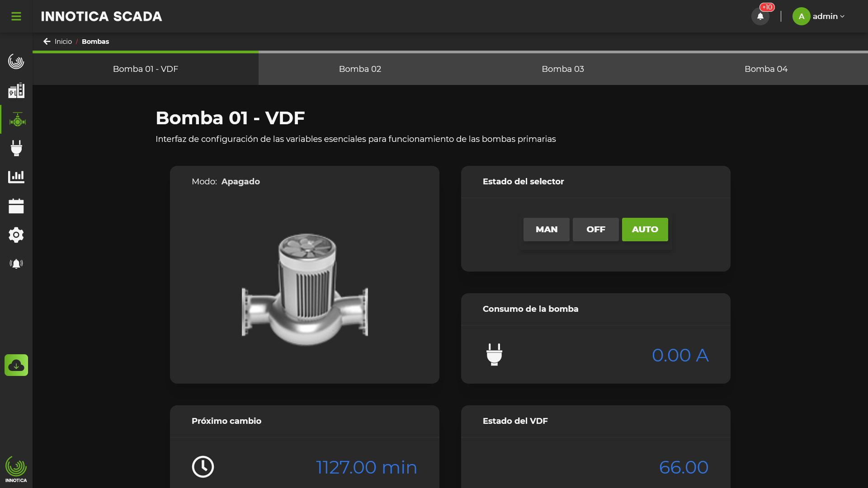Switch to the Bomba 02 tab
Image resolution: width=868 pixels, height=488 pixels.
(x=360, y=69)
